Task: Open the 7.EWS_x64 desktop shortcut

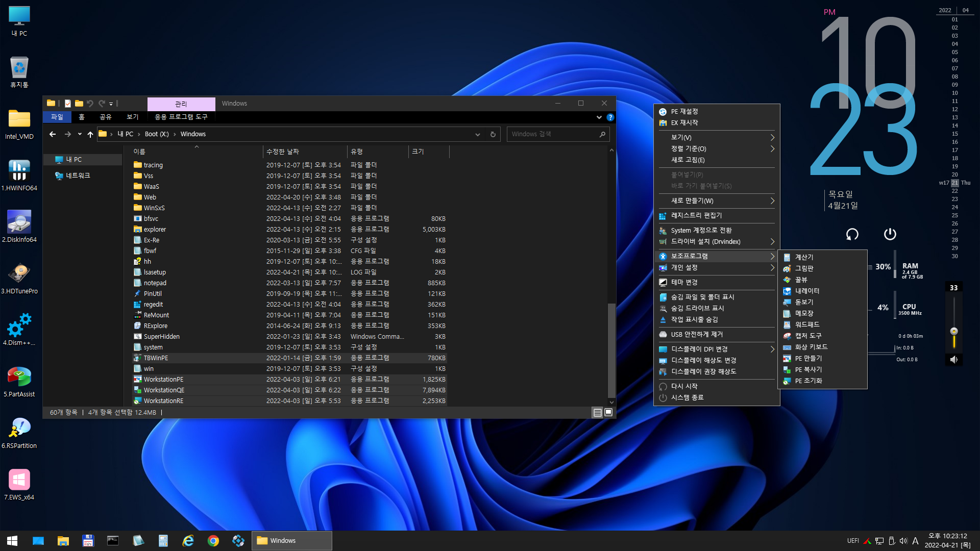Action: pos(19,484)
